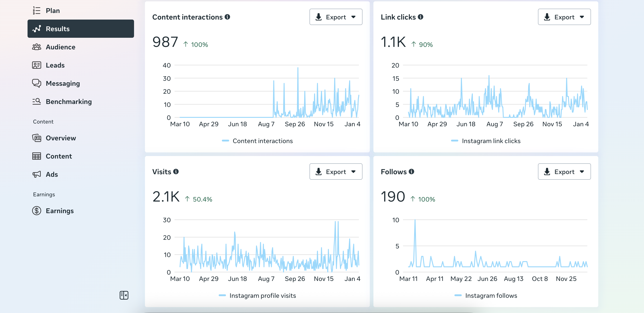644x313 pixels.
Task: Click the info icon next to Follows
Action: coord(411,172)
